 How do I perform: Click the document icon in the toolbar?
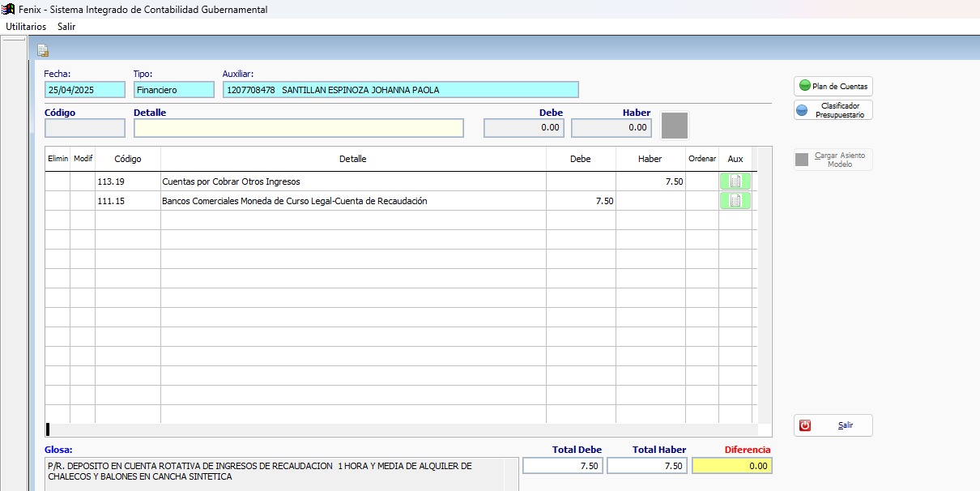point(43,50)
